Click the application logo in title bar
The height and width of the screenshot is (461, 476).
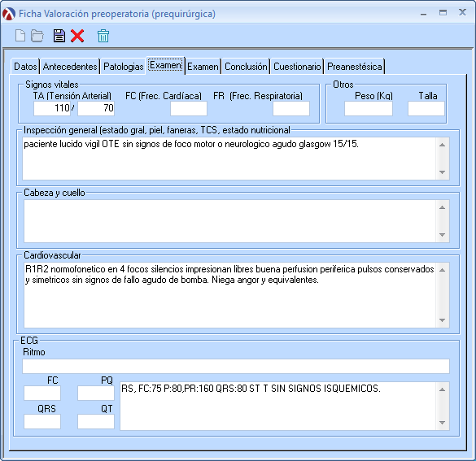point(8,14)
